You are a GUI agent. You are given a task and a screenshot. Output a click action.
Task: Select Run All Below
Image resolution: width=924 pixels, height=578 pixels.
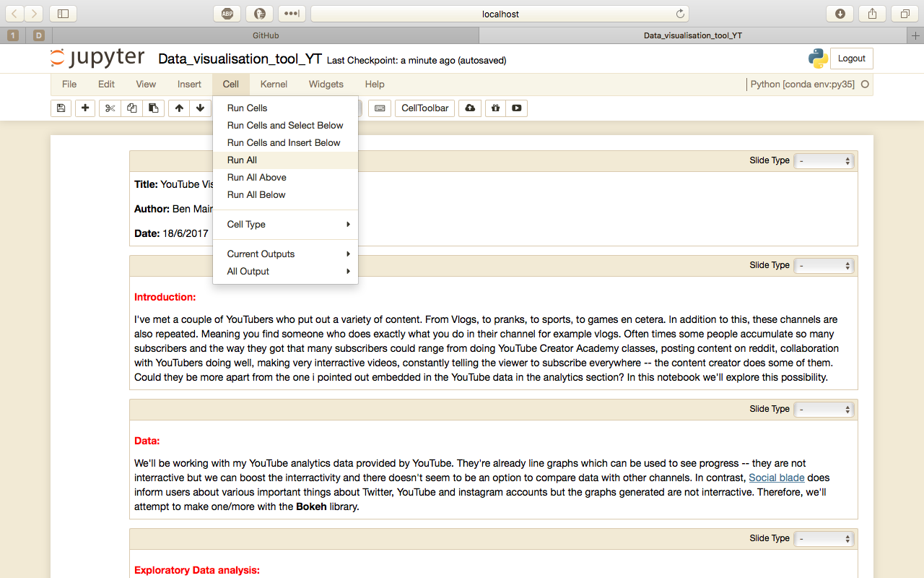click(x=285, y=195)
